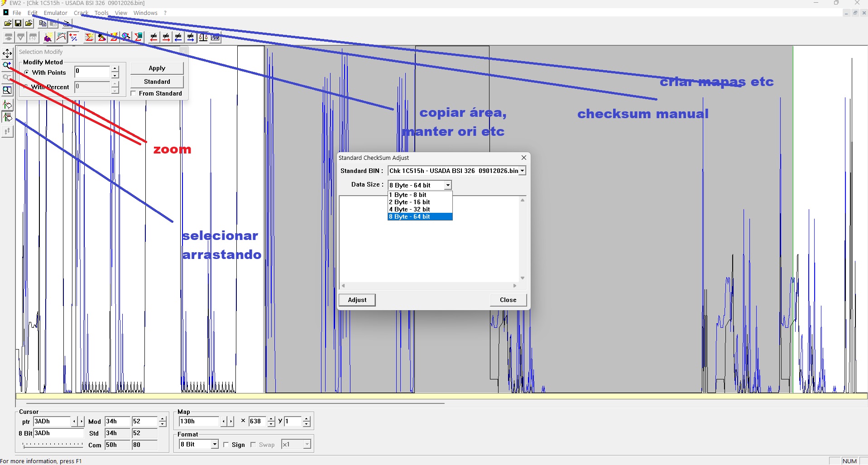The image size is (868, 465).
Task: Open the Tools menu
Action: tap(101, 13)
